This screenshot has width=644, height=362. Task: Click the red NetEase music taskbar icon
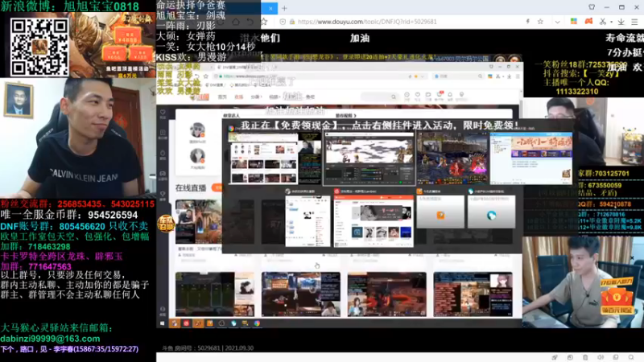point(186,323)
